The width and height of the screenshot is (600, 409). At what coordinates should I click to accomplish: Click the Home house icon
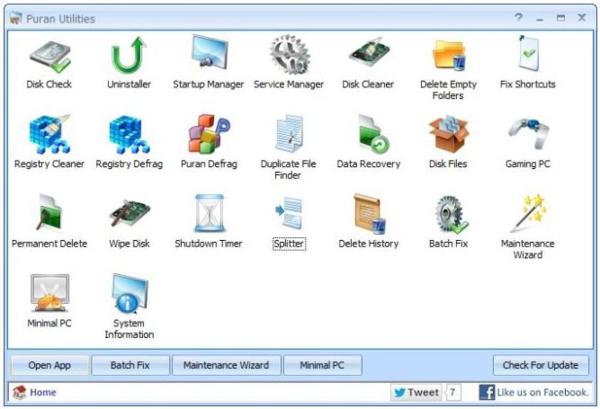point(20,392)
